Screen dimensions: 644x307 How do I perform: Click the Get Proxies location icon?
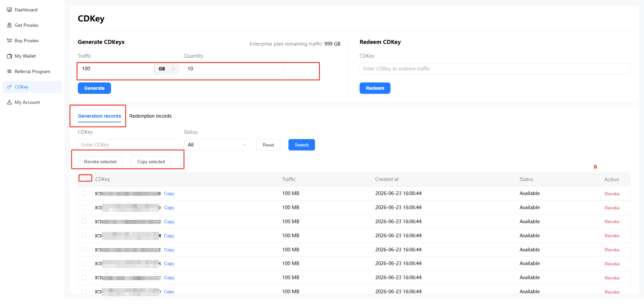coord(9,25)
